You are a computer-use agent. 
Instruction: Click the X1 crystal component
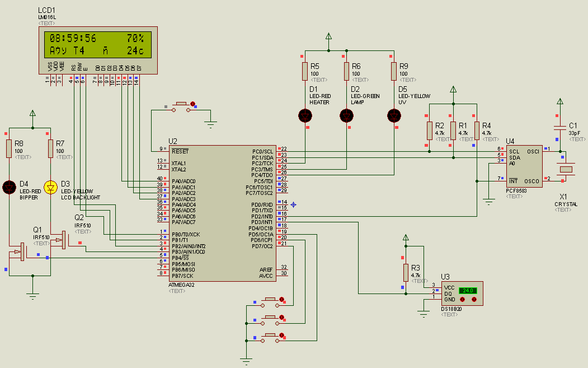point(566,169)
